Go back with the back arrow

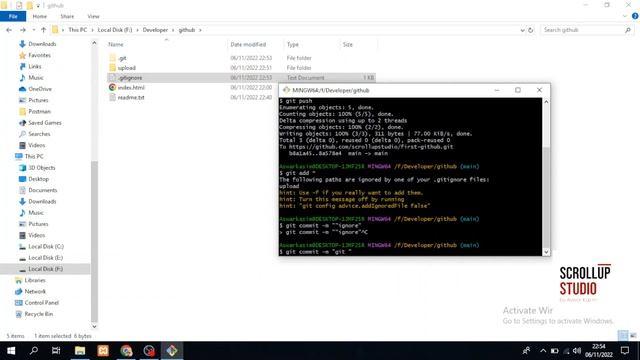pos(9,30)
